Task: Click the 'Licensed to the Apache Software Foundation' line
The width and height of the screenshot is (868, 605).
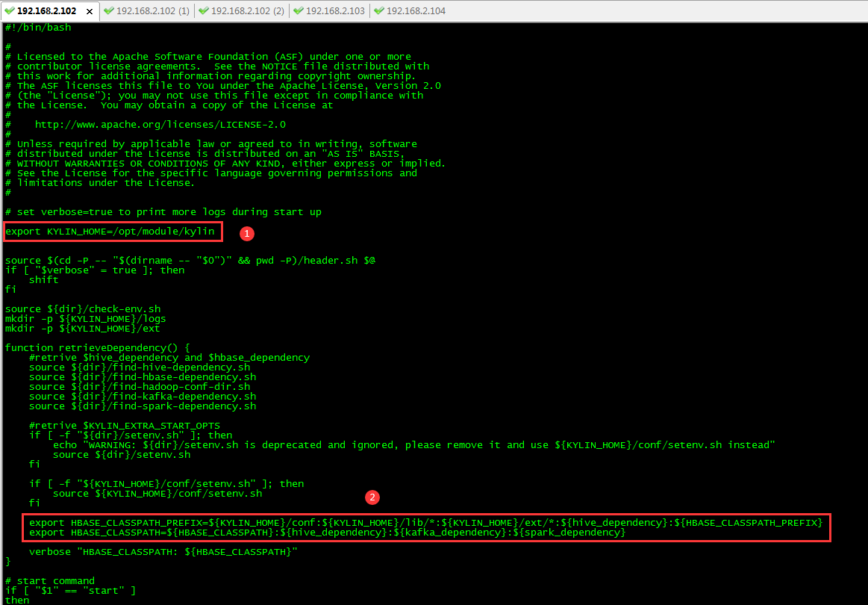Action: [208, 57]
